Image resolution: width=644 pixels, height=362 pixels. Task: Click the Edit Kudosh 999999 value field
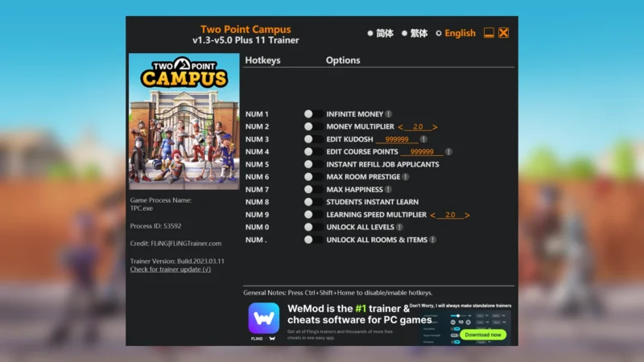point(397,139)
